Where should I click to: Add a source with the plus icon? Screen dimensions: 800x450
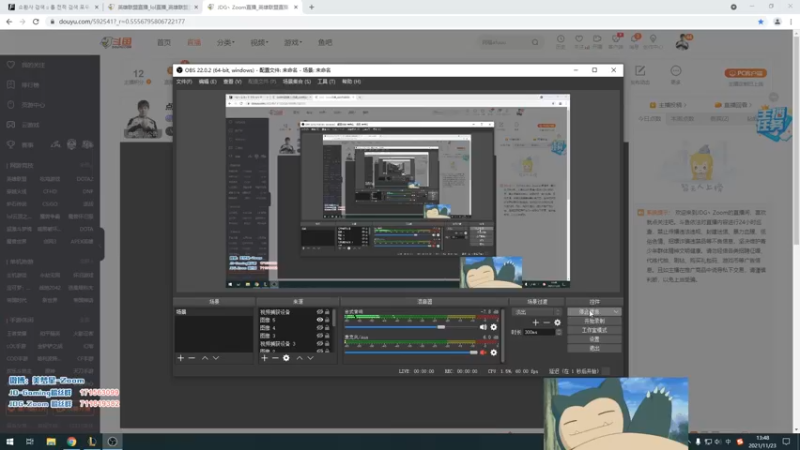coord(264,358)
